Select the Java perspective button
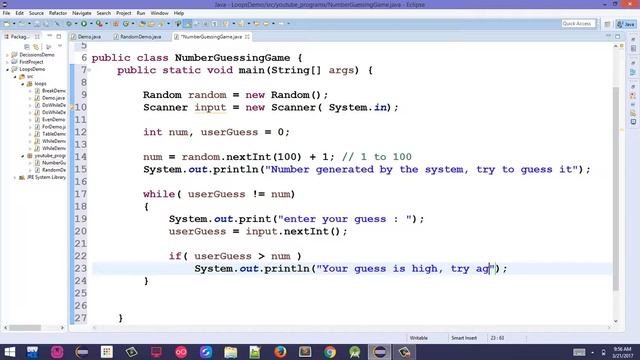 pyautogui.click(x=626, y=24)
